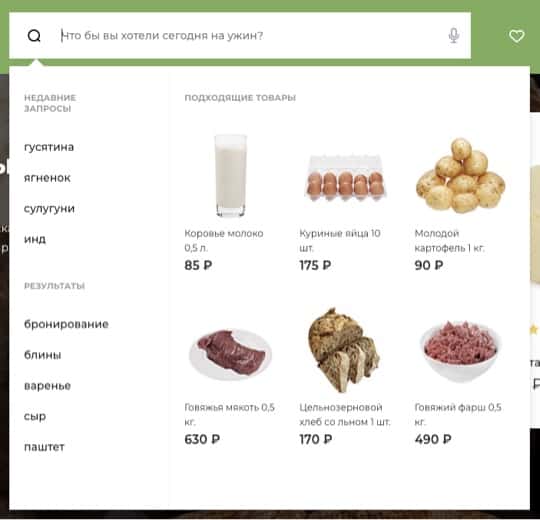
Task: Open the wholegrain flax bread image
Action: click(344, 350)
